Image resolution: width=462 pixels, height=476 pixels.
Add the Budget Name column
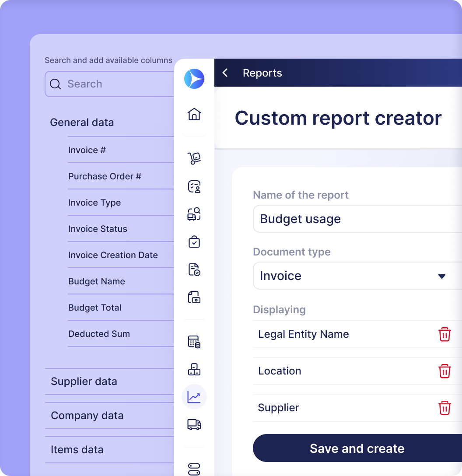pyautogui.click(x=97, y=281)
